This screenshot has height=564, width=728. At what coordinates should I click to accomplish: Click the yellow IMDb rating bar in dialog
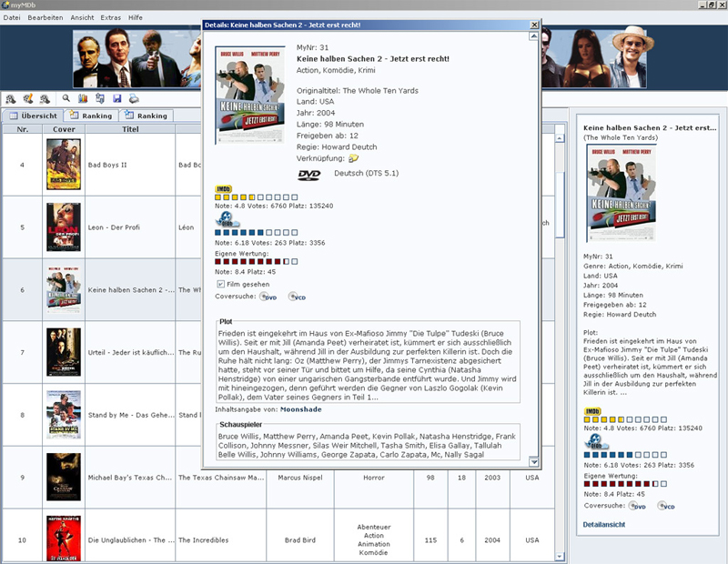click(256, 197)
